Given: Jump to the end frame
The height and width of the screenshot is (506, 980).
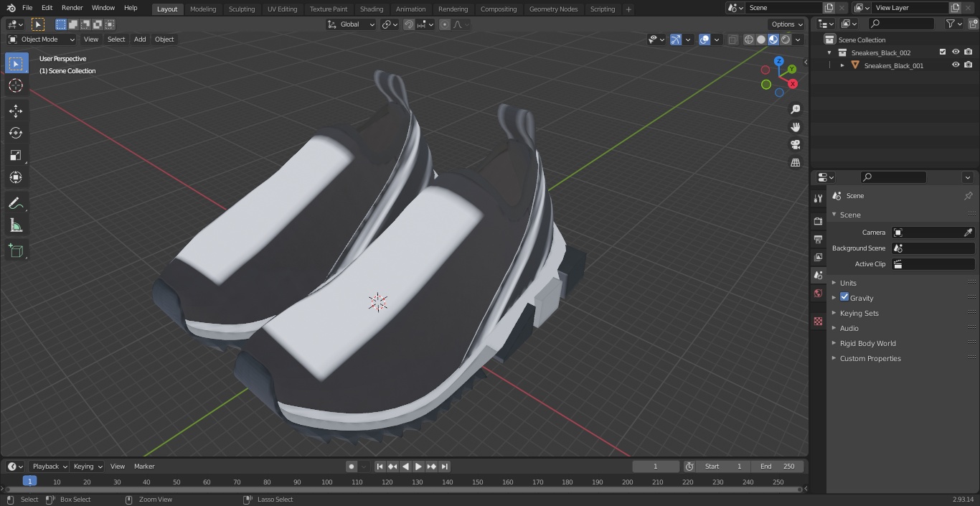Looking at the screenshot, I should 445,467.
